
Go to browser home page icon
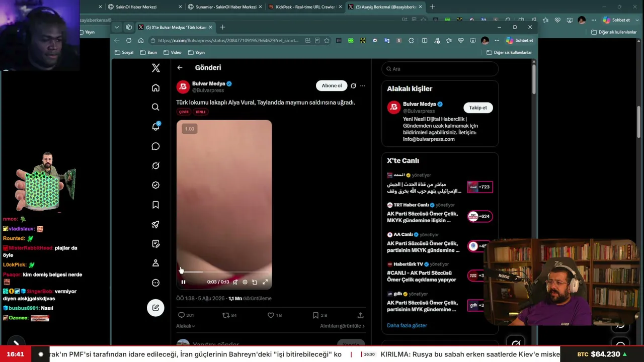point(141,41)
